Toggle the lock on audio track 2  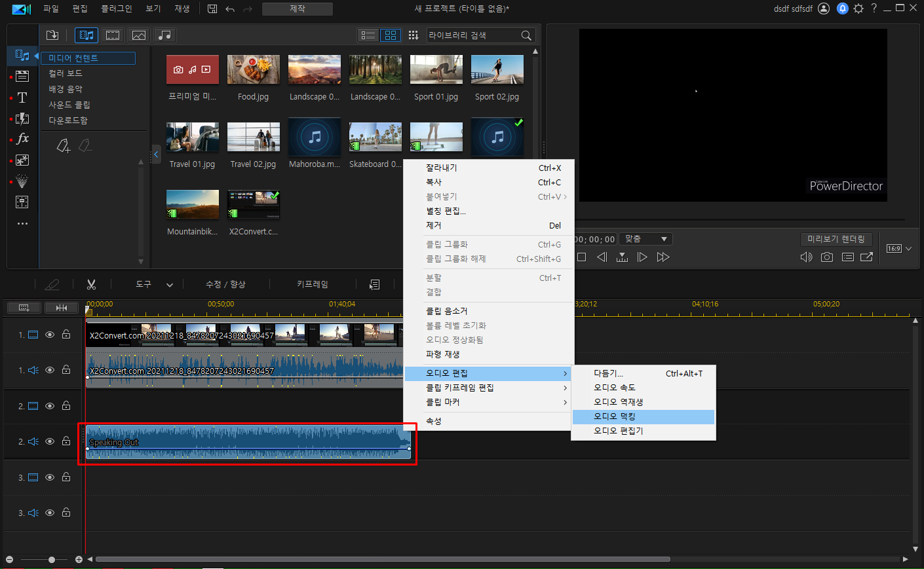(66, 441)
